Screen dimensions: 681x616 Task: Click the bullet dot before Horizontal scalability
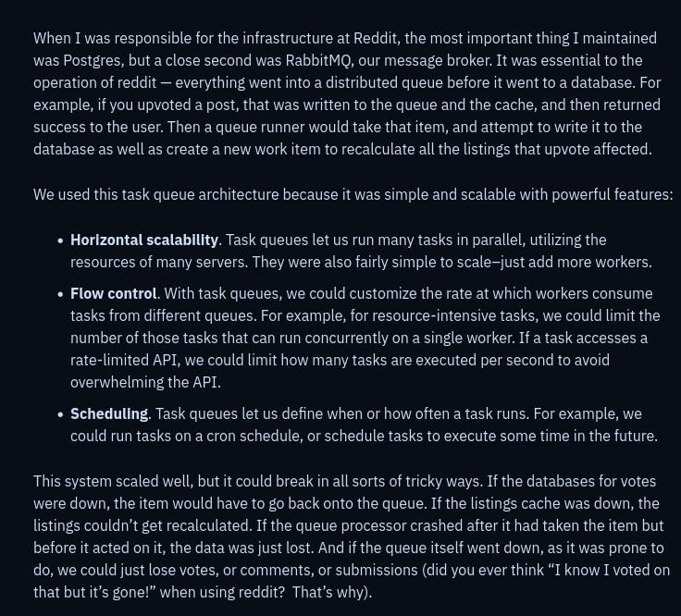click(x=60, y=240)
